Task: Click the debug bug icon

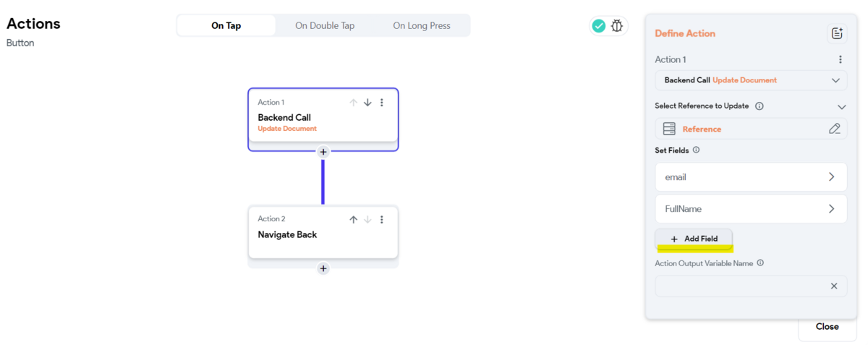Action: pos(617,26)
